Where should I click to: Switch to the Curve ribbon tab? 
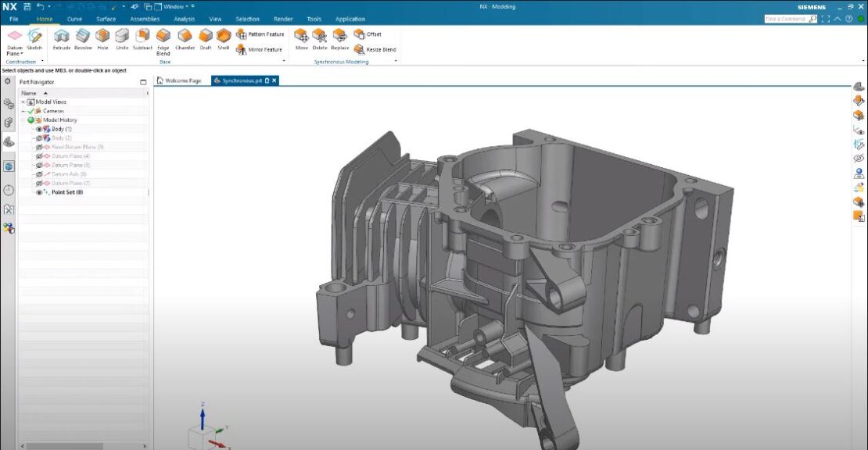click(74, 19)
